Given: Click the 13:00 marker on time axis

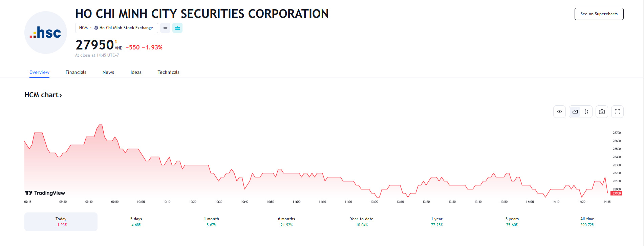Looking at the screenshot, I should point(374,202).
